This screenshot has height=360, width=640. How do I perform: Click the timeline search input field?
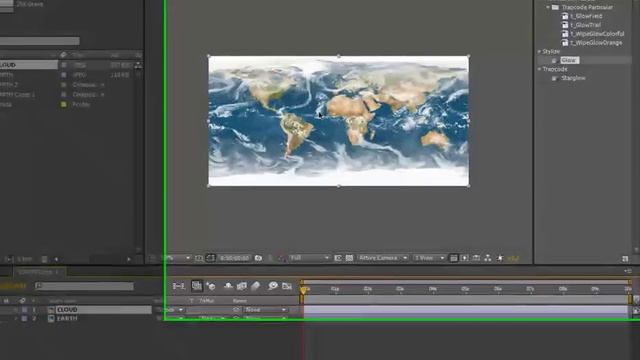(x=84, y=287)
